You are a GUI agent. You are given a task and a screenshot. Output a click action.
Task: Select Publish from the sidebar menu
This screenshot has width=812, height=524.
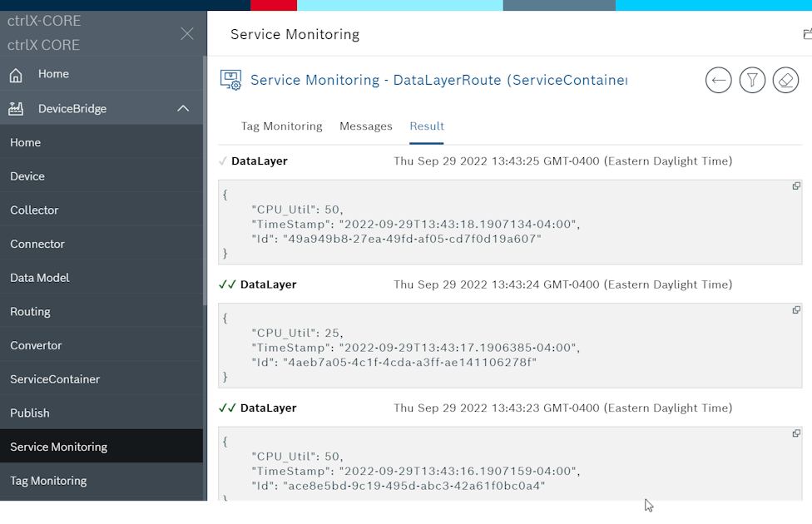29,413
